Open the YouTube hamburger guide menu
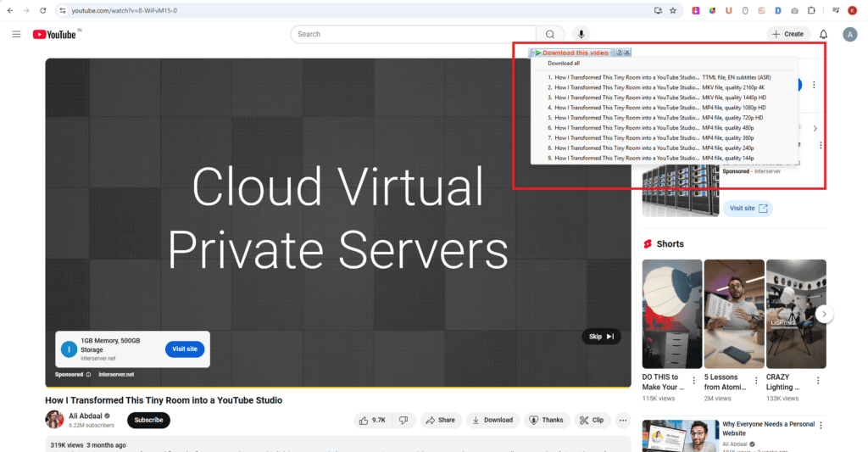 click(17, 34)
